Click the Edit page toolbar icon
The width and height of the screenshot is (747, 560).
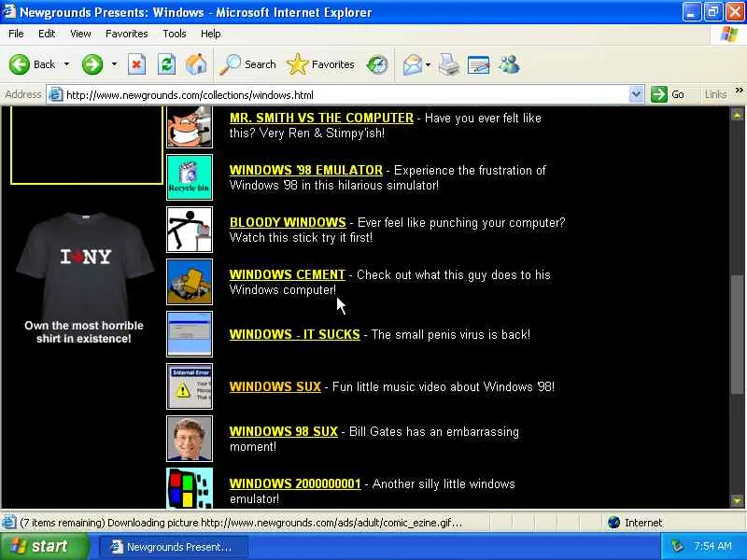[x=479, y=64]
